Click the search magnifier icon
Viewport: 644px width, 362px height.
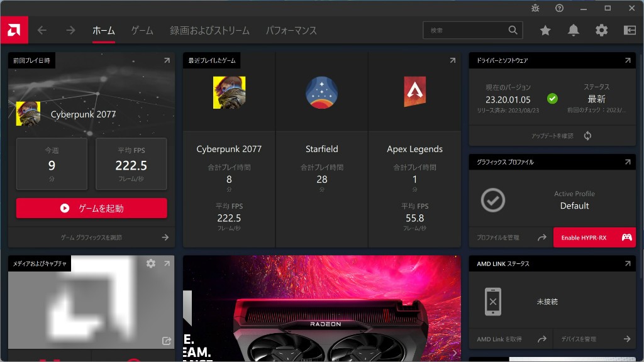tap(513, 30)
